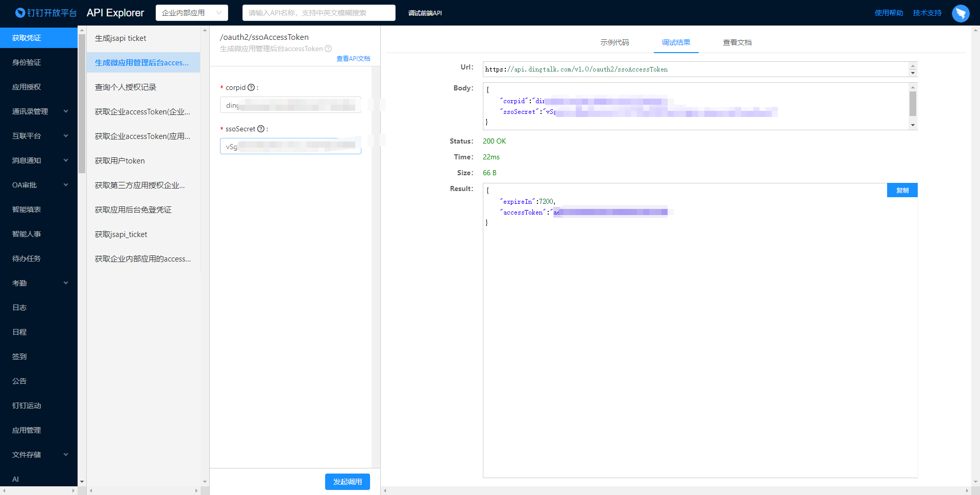Click the /oauth2/ssoAccessToken path heading

tap(264, 37)
